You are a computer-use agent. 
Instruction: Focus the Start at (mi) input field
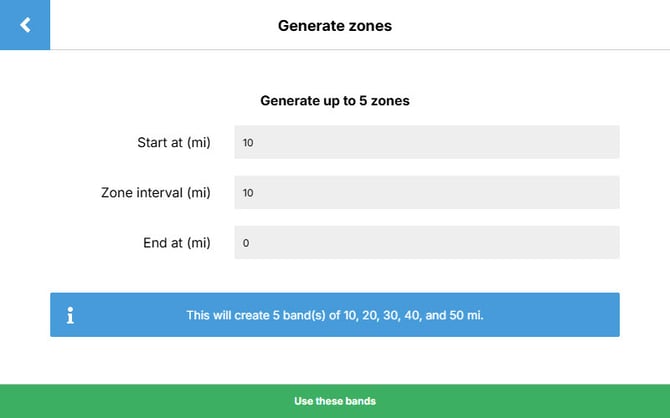427,142
